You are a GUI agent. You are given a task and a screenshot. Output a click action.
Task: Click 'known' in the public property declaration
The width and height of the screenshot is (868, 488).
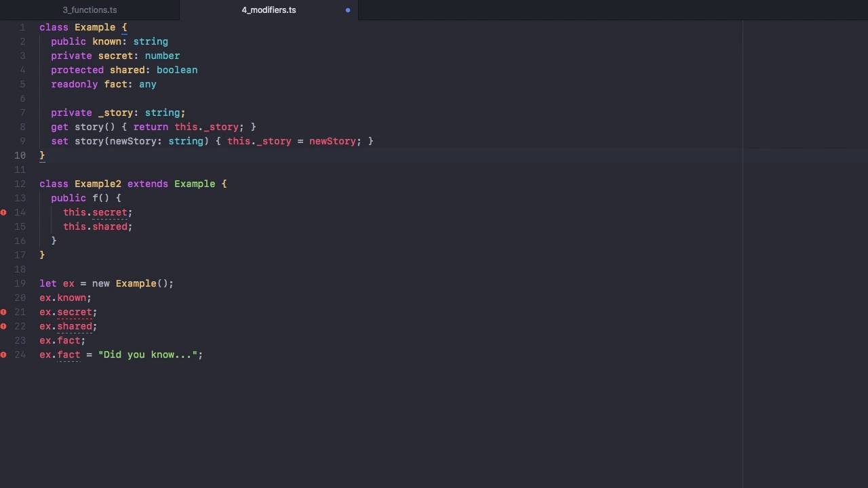(106, 41)
